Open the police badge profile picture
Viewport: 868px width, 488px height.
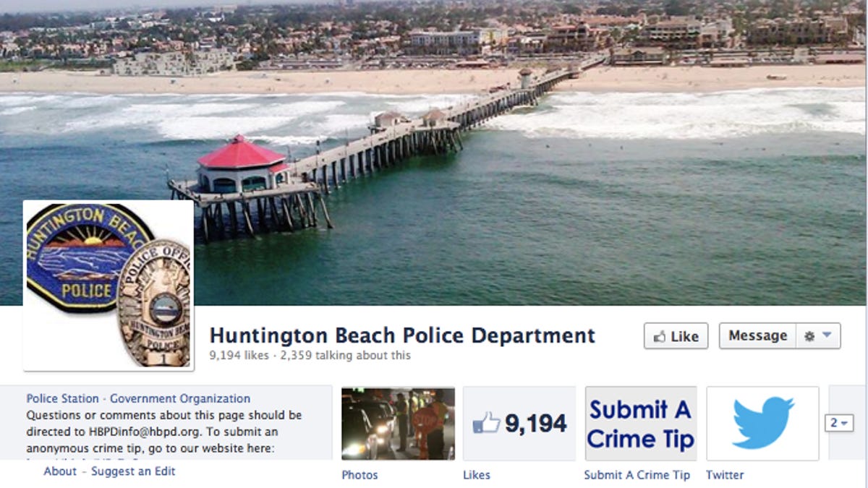click(x=109, y=286)
